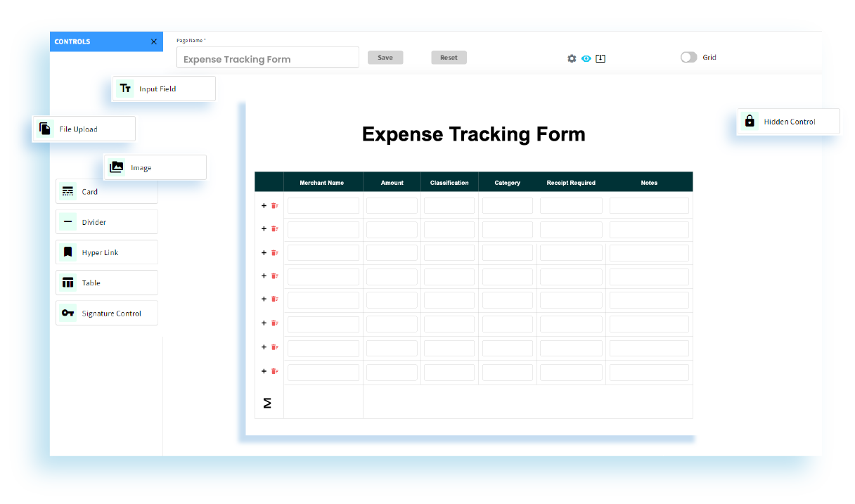The width and height of the screenshot is (855, 504).
Task: Select the Table control
Action: click(106, 282)
